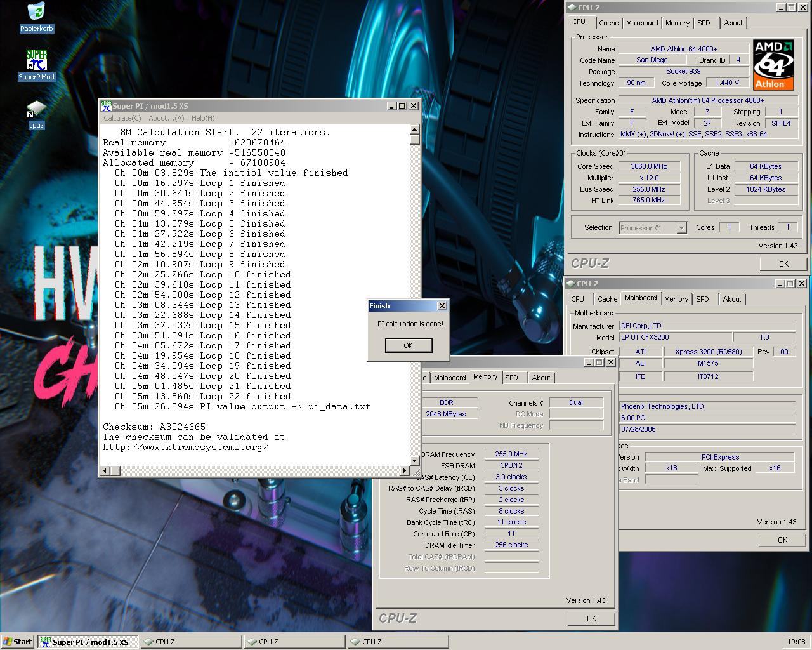This screenshot has height=650, width=812.
Task: Click the Checksum: A3024665 line
Action: pyautogui.click(x=154, y=427)
